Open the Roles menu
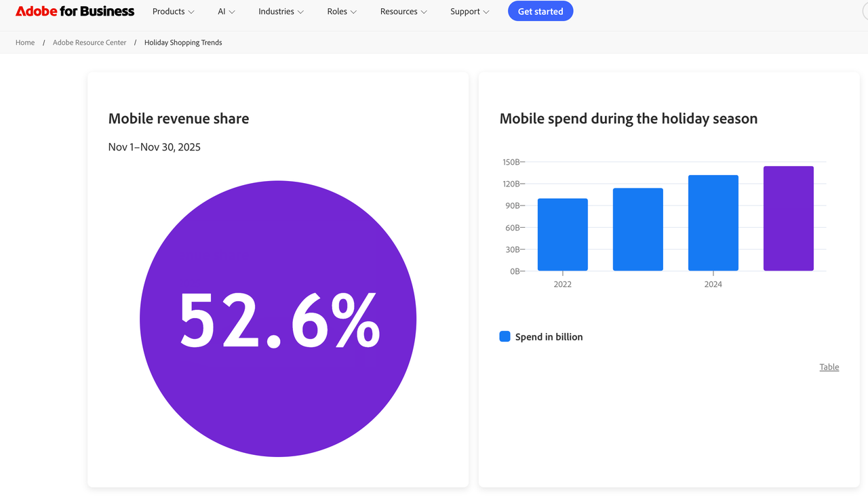 (x=342, y=12)
